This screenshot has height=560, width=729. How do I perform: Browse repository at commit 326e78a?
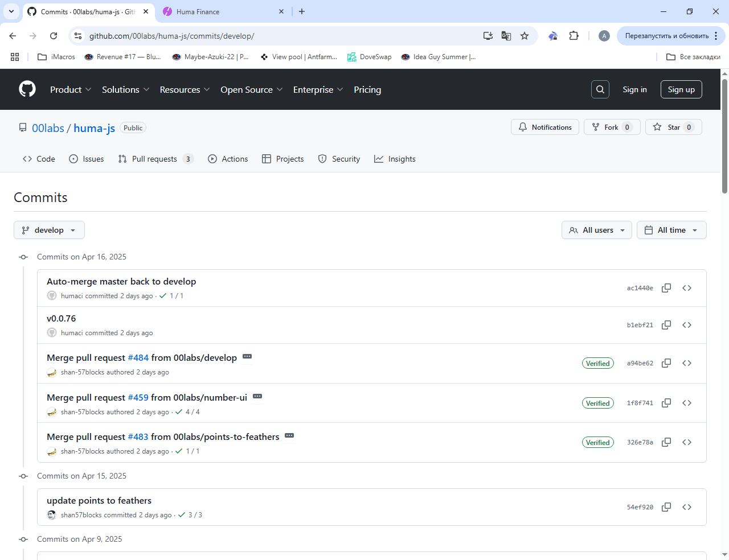pos(687,442)
